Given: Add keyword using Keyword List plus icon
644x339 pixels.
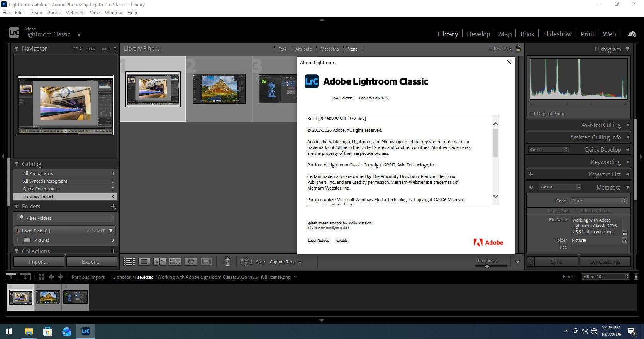Looking at the screenshot, I should [x=531, y=174].
